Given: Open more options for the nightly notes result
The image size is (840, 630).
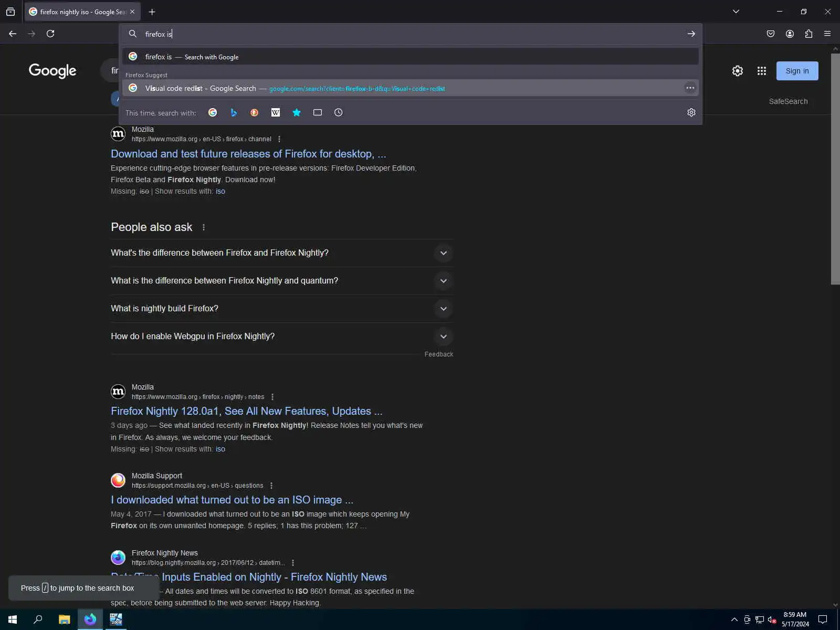Looking at the screenshot, I should coord(272,397).
